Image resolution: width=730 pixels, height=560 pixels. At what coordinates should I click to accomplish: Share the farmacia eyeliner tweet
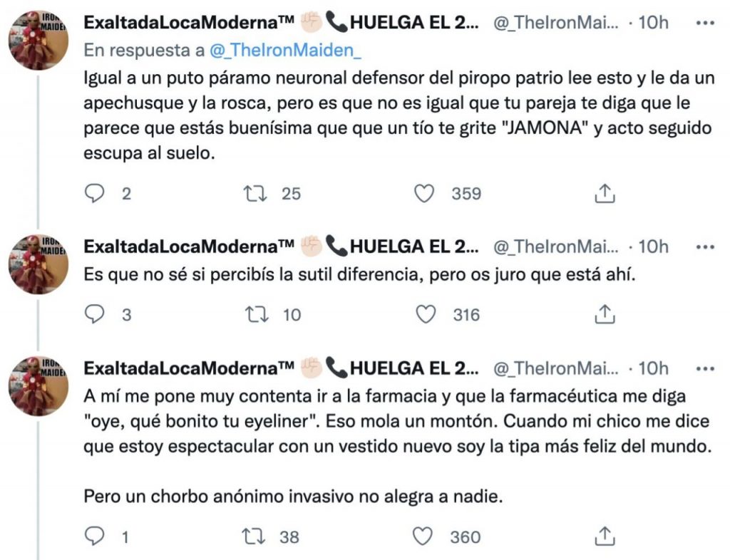click(x=604, y=536)
